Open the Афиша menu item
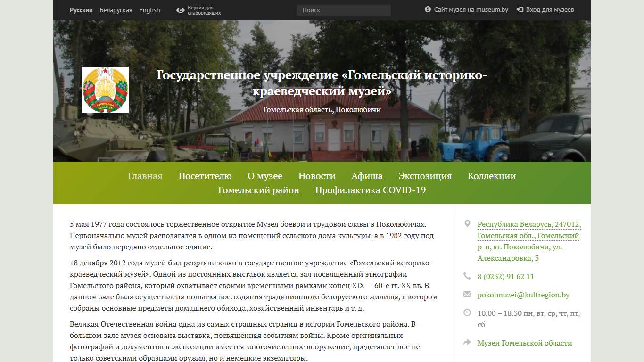The image size is (644, 362). point(367,176)
